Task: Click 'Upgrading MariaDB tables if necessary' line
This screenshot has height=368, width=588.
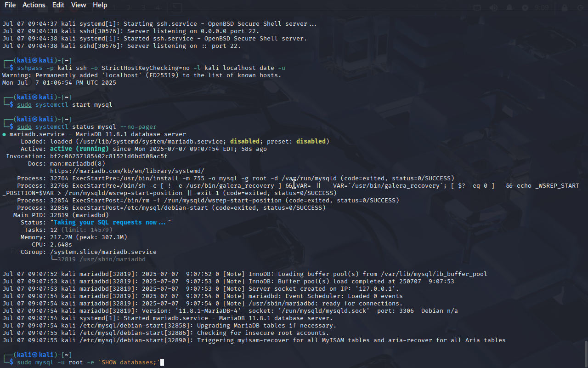Action: pyautogui.click(x=170, y=326)
